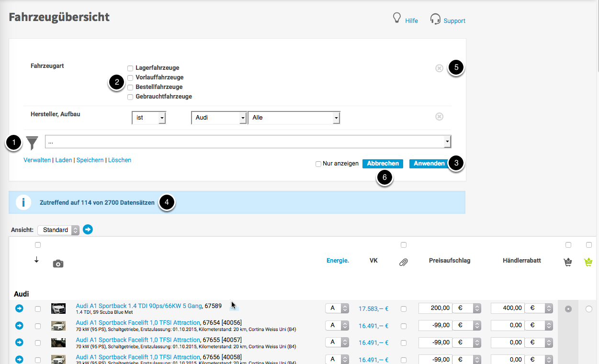Click the Speichern filter link
Screen dimensions: 599x364
coord(90,160)
